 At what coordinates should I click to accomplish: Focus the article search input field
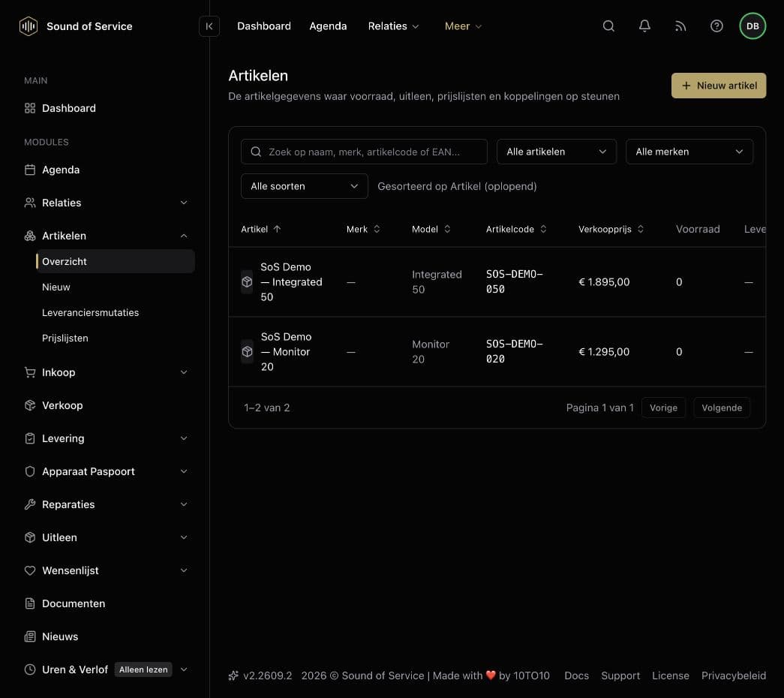tap(364, 152)
